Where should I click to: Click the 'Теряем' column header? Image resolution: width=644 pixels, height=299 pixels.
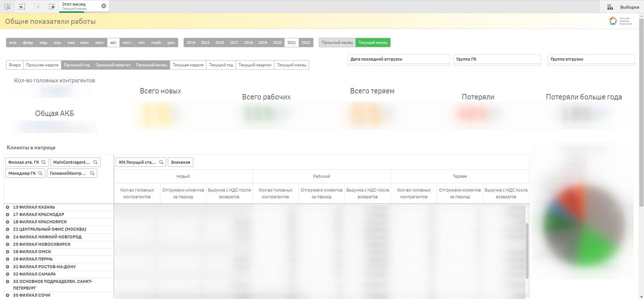[x=460, y=176]
